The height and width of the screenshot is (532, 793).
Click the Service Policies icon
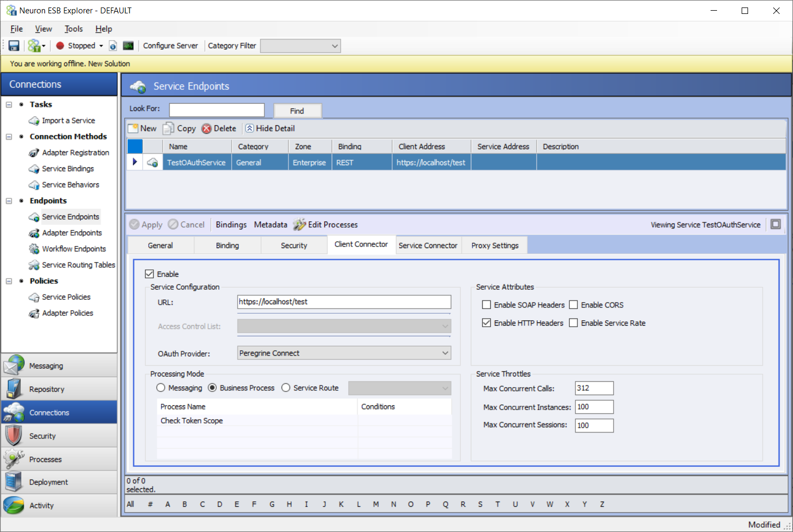coord(34,297)
